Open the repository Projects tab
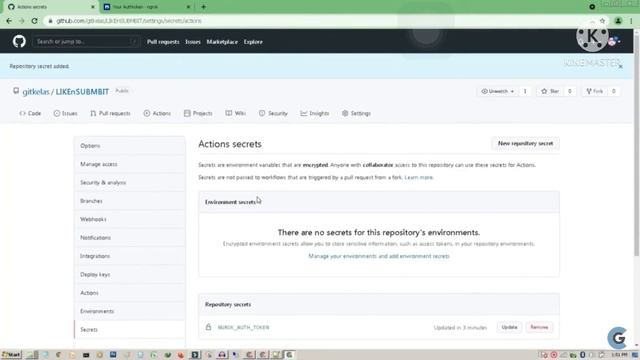640x360 pixels. [198, 113]
